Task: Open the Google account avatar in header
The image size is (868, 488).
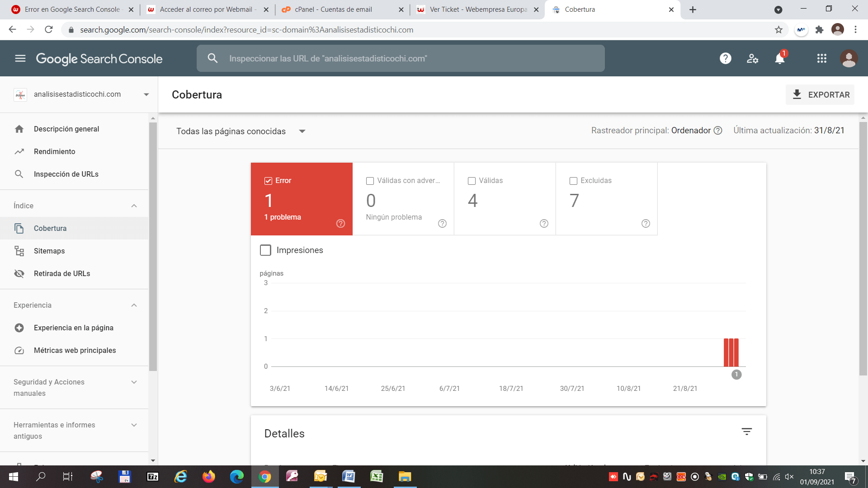Action: click(x=849, y=58)
